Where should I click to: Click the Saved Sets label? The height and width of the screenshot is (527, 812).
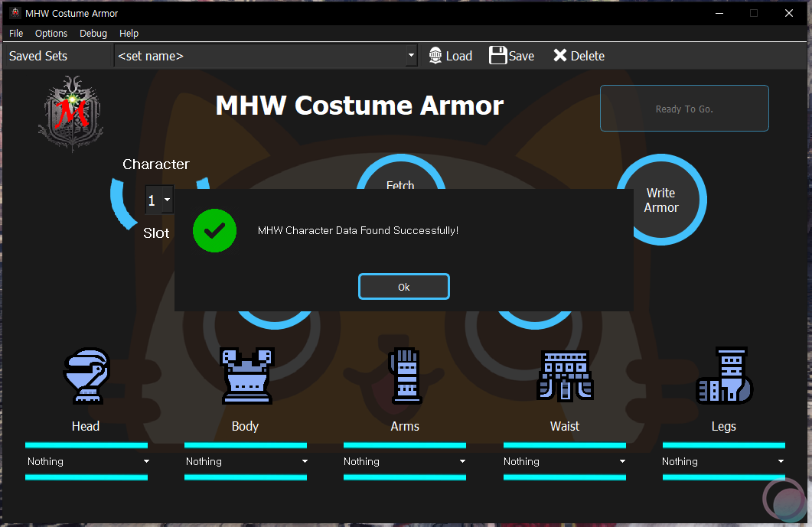pyautogui.click(x=38, y=56)
